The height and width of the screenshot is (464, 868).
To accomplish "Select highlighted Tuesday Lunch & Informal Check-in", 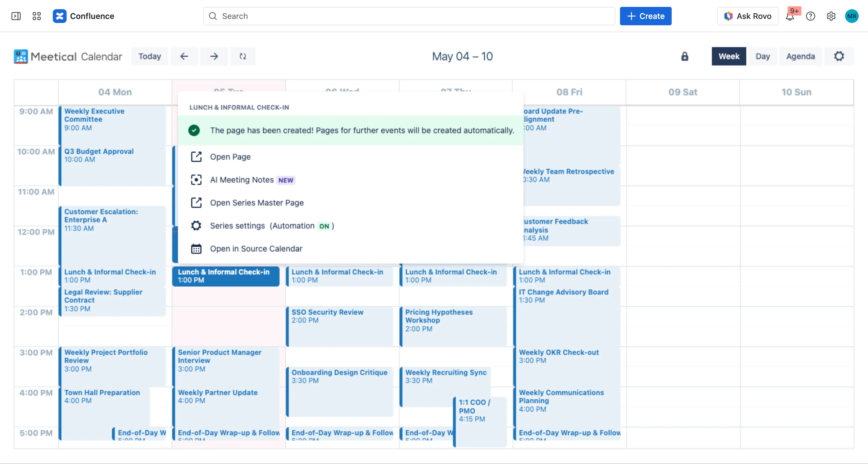I will [226, 276].
